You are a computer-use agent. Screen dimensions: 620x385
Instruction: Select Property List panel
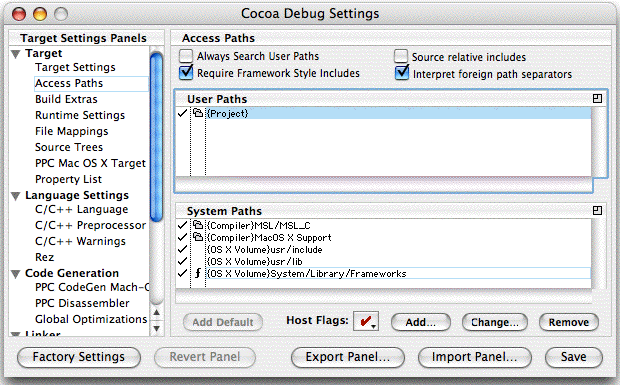click(x=68, y=179)
